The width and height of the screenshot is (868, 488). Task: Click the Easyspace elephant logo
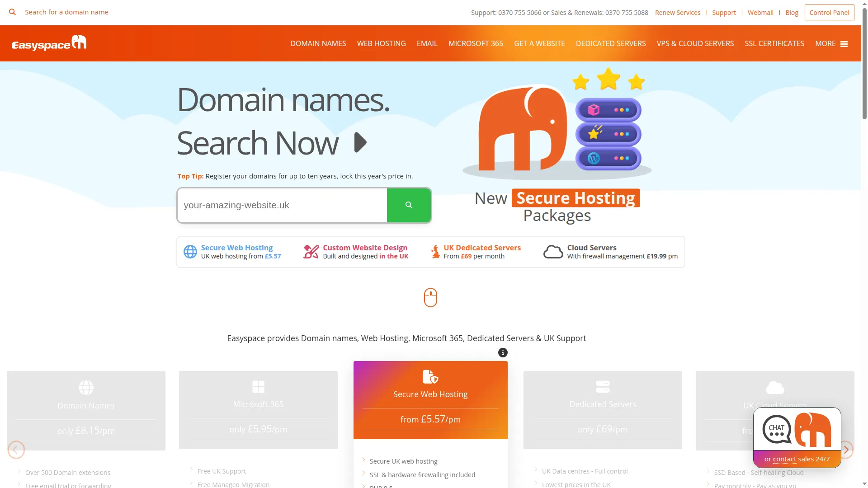[x=49, y=43]
